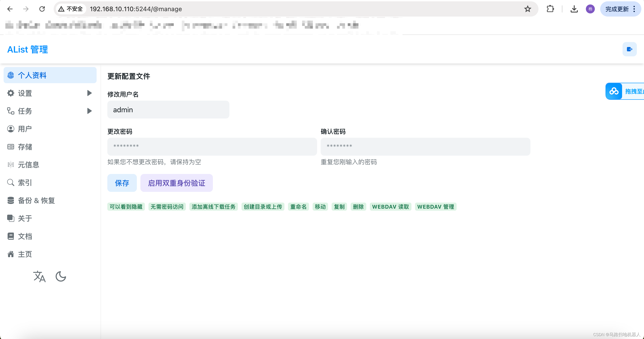This screenshot has width=644, height=339.
Task: Go to Backup & Restore page
Action: 36,200
